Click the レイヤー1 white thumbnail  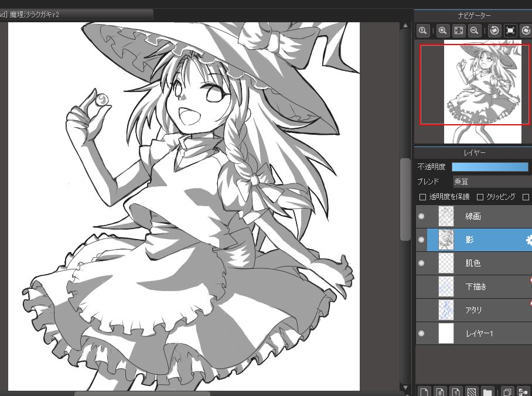pyautogui.click(x=446, y=333)
